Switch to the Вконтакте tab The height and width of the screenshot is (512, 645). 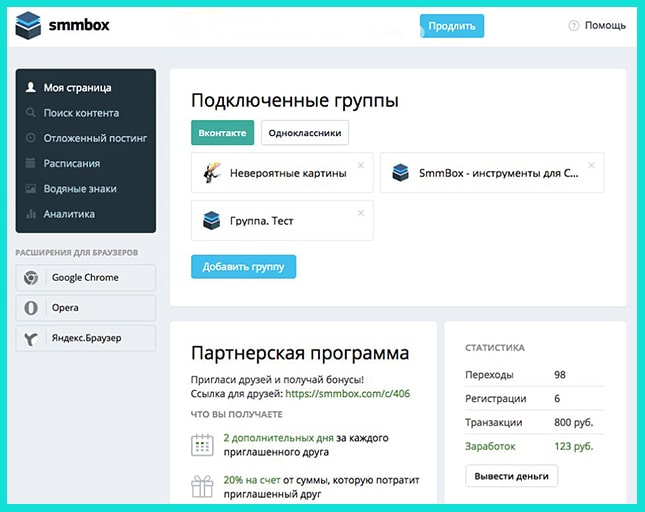(223, 133)
